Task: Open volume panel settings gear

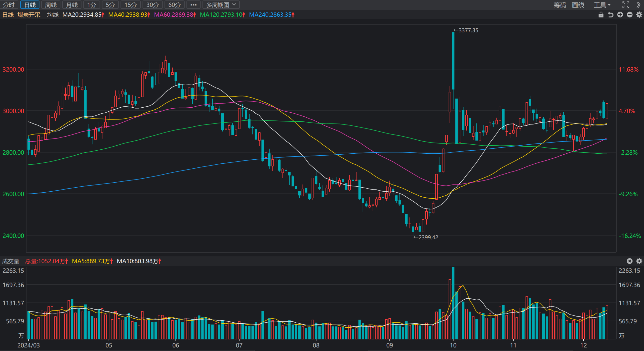Action: tap(639, 261)
